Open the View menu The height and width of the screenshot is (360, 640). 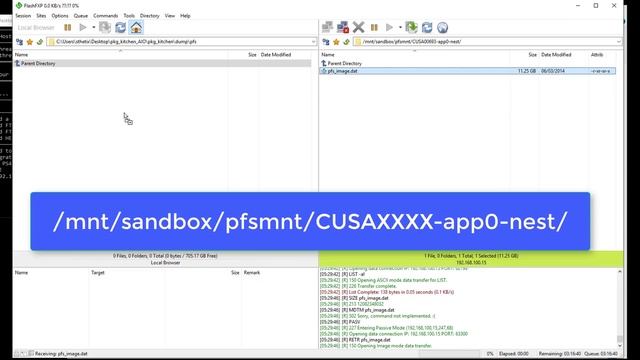click(x=170, y=16)
